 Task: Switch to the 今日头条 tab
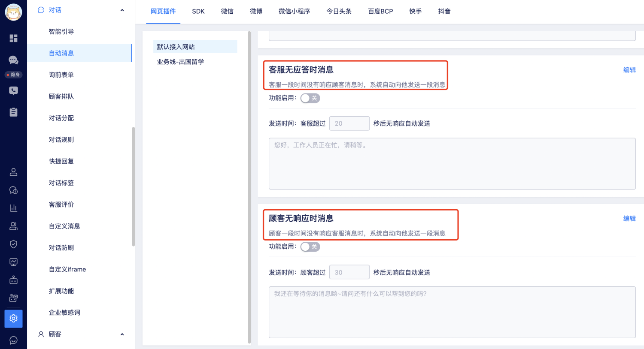pos(339,12)
